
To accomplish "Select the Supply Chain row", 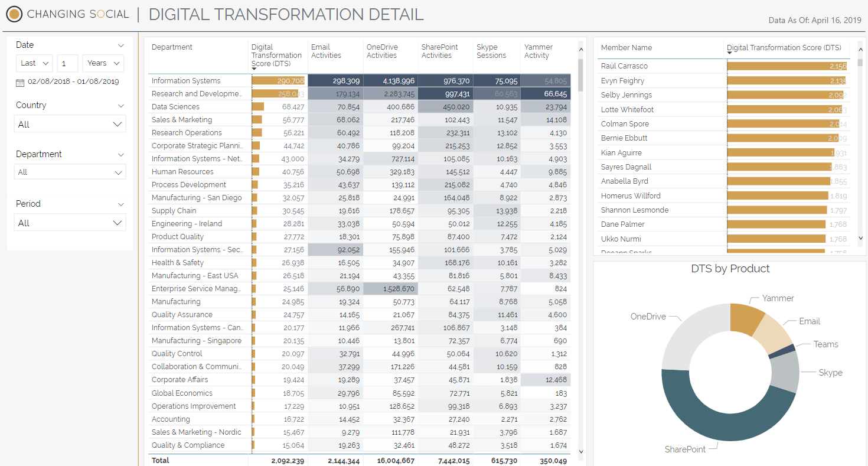I will click(360, 211).
